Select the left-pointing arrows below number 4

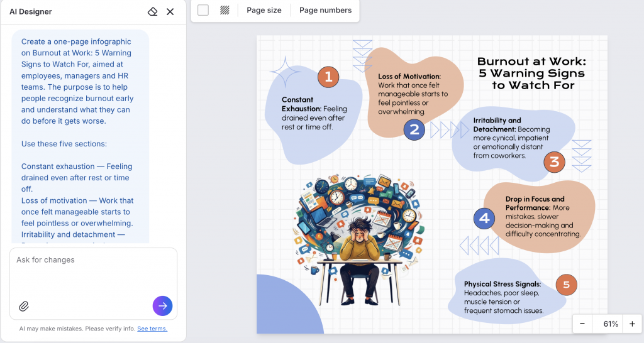pyautogui.click(x=479, y=246)
